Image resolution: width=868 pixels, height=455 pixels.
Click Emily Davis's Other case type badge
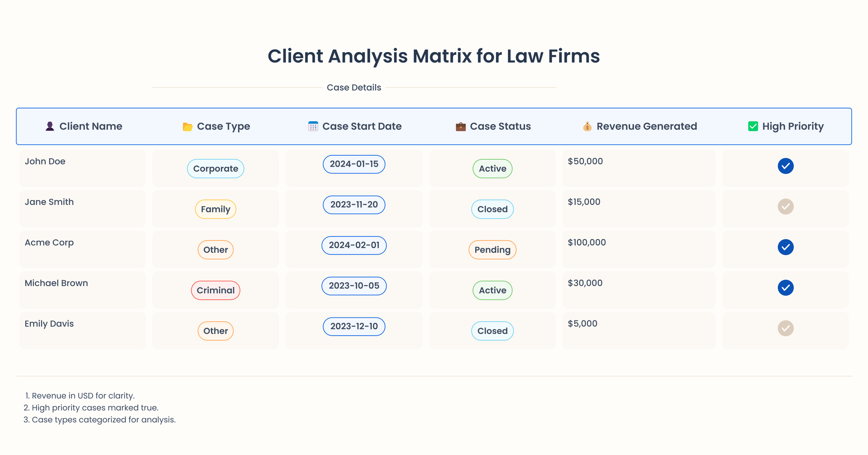click(x=216, y=331)
